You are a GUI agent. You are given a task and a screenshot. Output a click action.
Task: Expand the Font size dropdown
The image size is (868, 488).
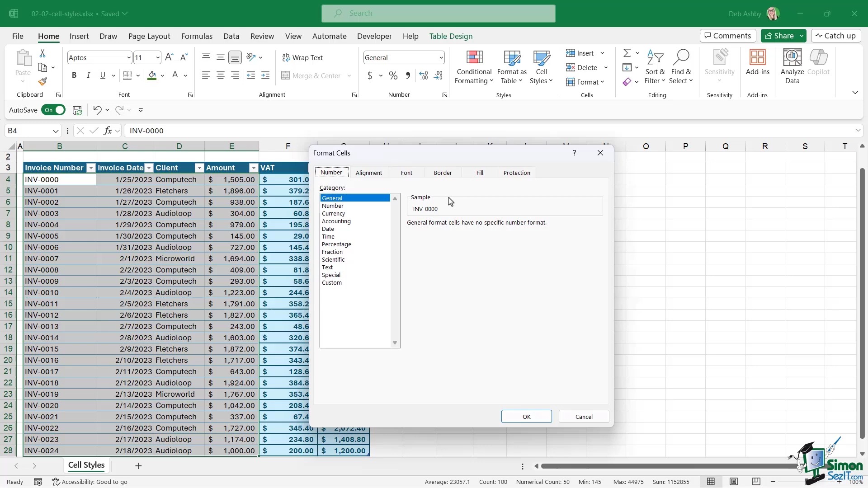[157, 57]
